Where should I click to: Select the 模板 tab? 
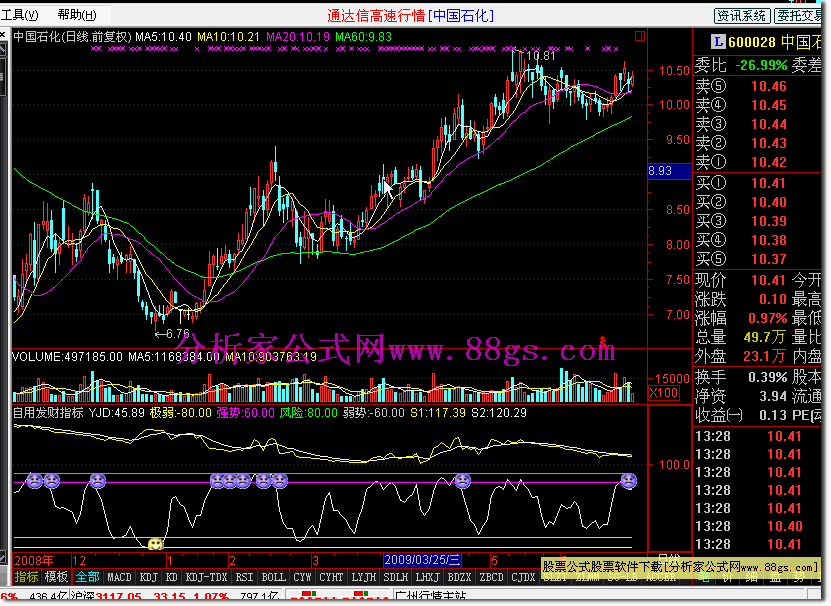click(x=56, y=577)
